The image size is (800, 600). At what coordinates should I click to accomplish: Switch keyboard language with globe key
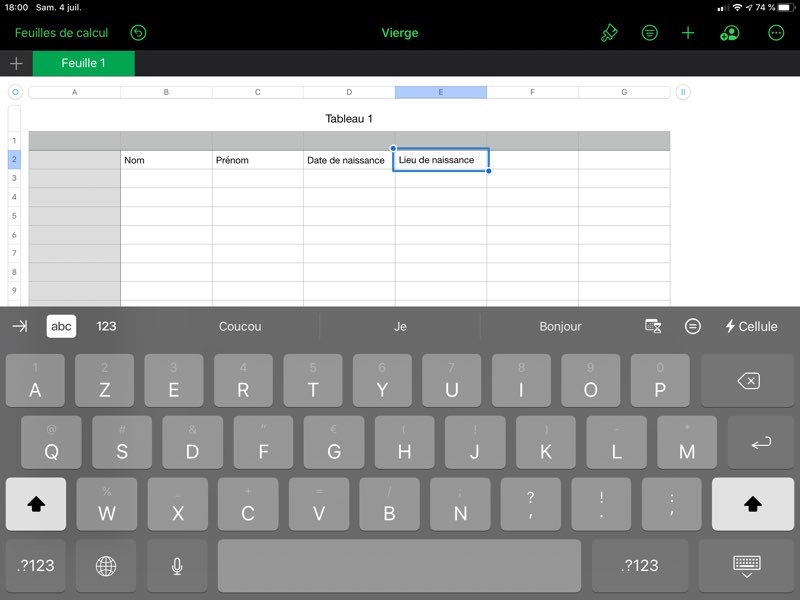coord(106,566)
